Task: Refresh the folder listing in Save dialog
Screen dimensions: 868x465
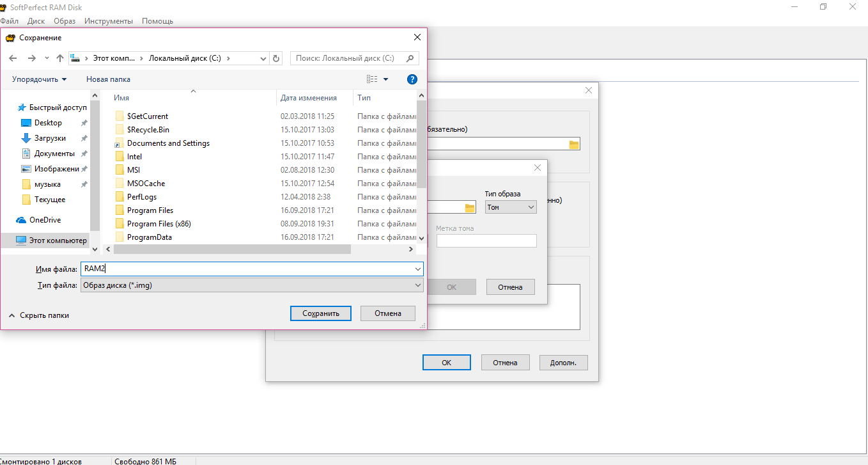Action: pos(276,58)
